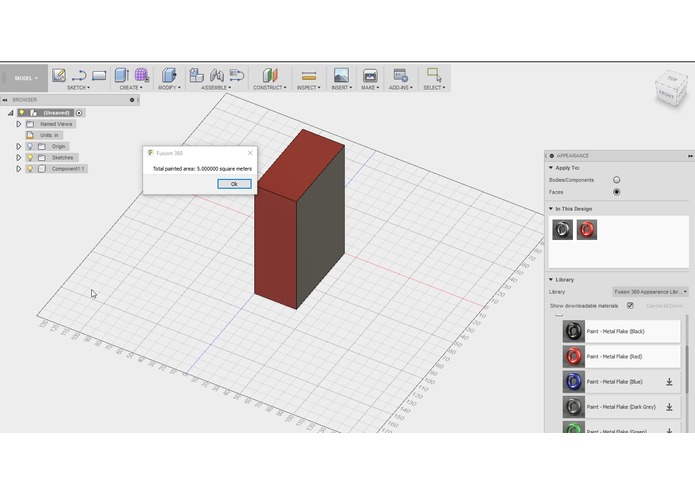Open the Measure tool under Inspect

(308, 76)
